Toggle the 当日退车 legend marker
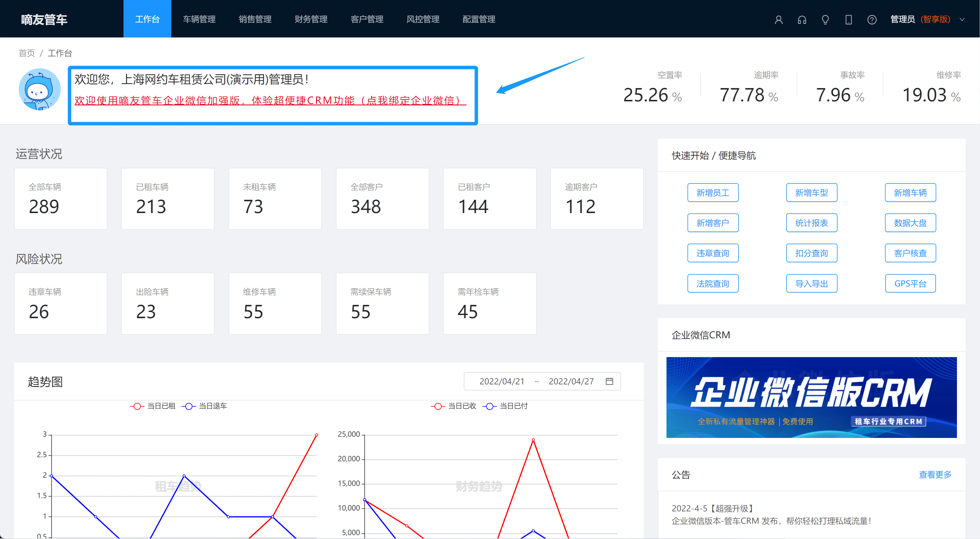Viewport: 980px width, 539px height. pos(189,406)
